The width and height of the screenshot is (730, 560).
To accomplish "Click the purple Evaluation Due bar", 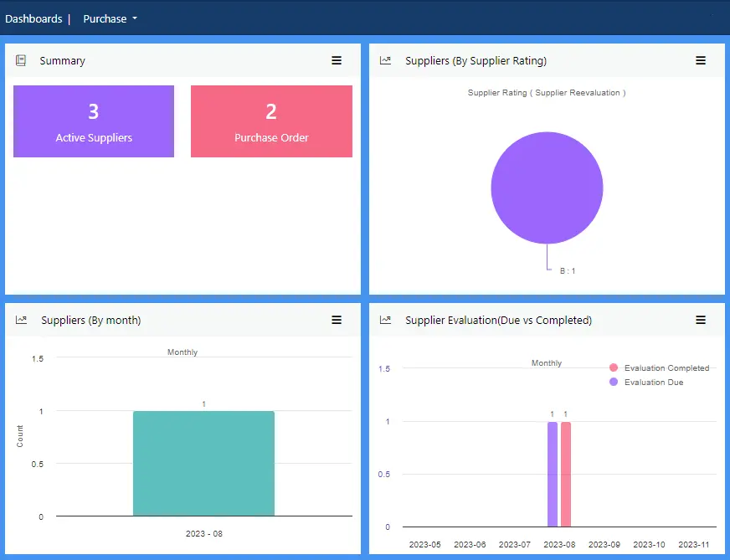I will (x=552, y=474).
